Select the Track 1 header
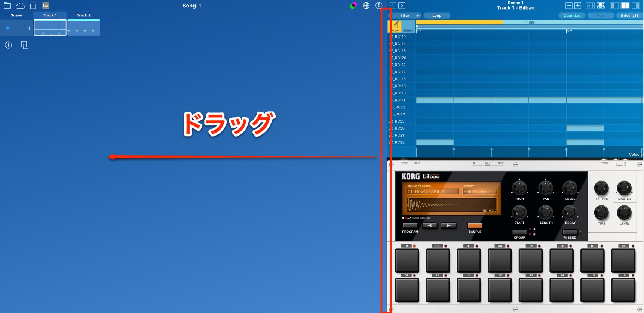The image size is (644, 313). pos(50,15)
